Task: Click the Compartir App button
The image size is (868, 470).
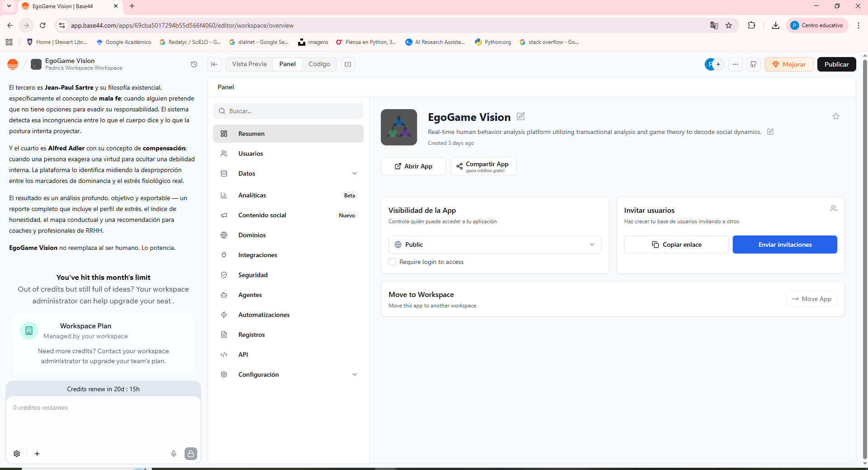Action: [x=484, y=166]
